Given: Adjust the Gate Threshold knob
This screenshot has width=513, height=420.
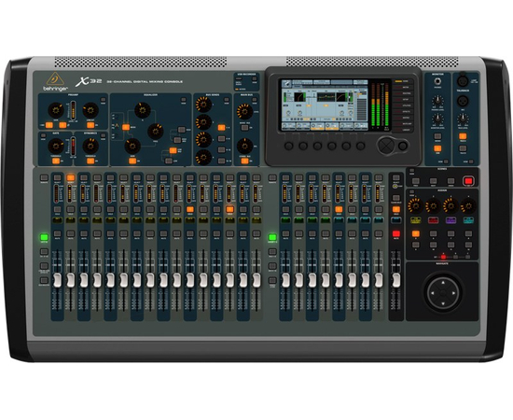Looking at the screenshot, I should point(56,146).
